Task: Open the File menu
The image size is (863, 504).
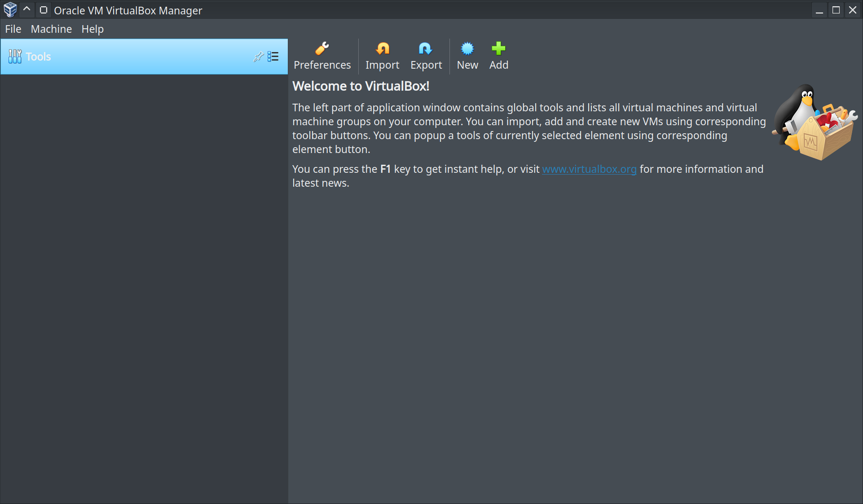Action: pyautogui.click(x=12, y=28)
